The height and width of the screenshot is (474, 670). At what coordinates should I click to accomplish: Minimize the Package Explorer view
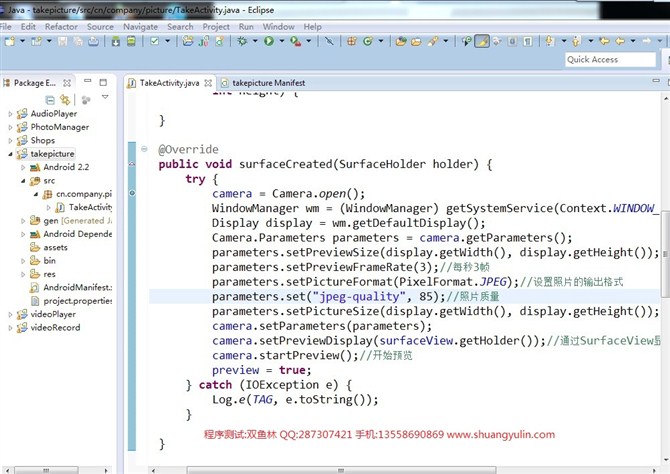click(88, 81)
